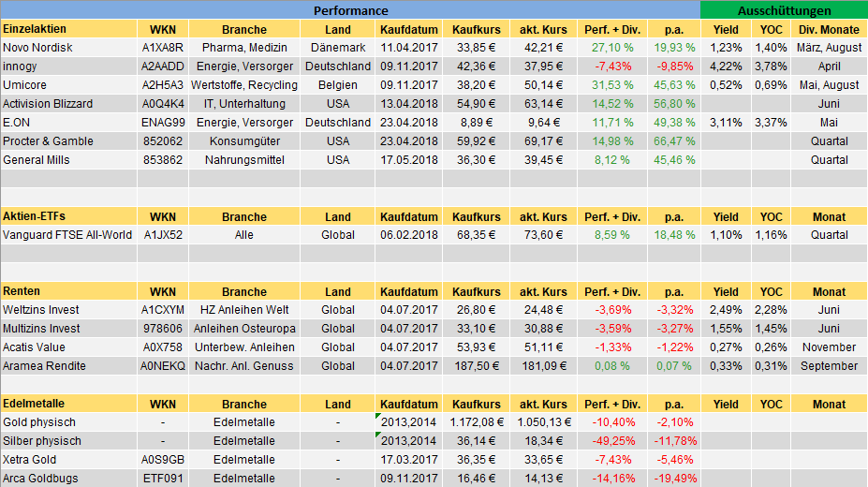868x487 pixels.
Task: Select the Edelmetalle section header
Action: click(69, 404)
